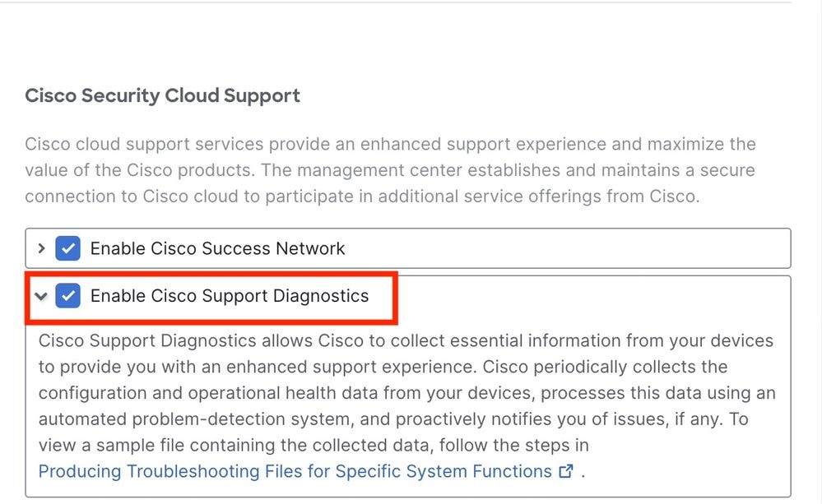The height and width of the screenshot is (504, 822).
Task: Click the "Enable Cisco Support Diagnostics" label text
Action: tap(229, 296)
